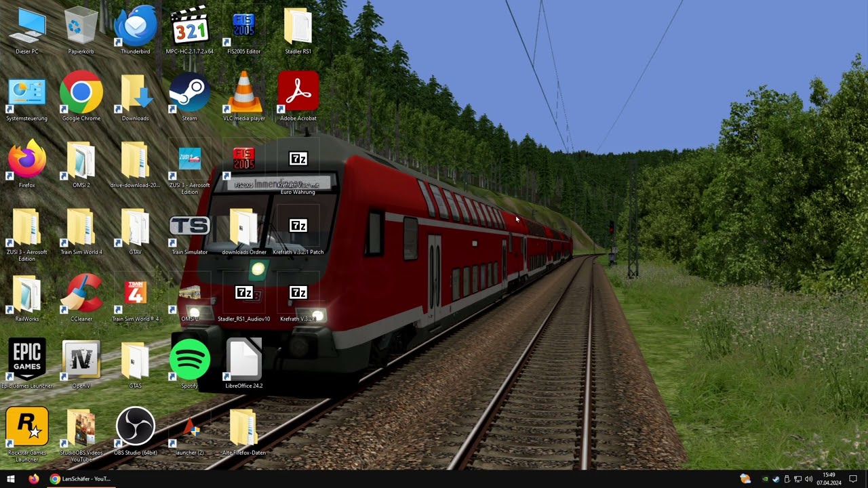Open the Train Sim World 4 folder
Screen dimensions: 868x488
[x=81, y=232]
